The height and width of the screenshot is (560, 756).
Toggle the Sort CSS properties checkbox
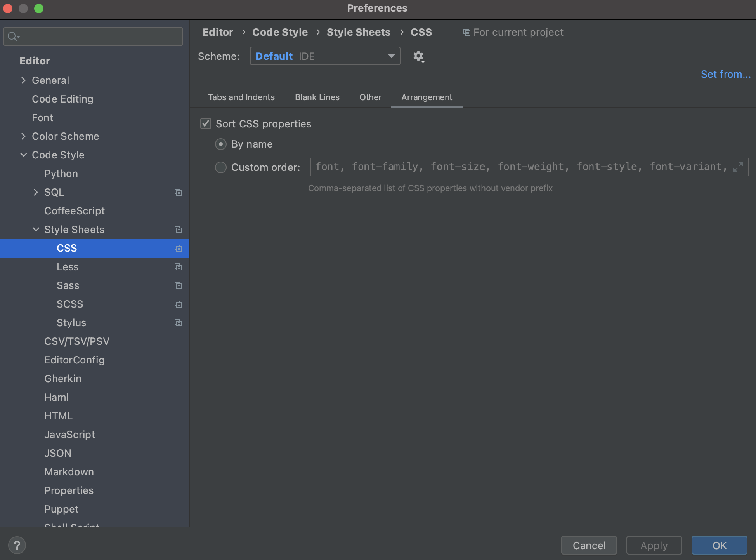click(206, 124)
